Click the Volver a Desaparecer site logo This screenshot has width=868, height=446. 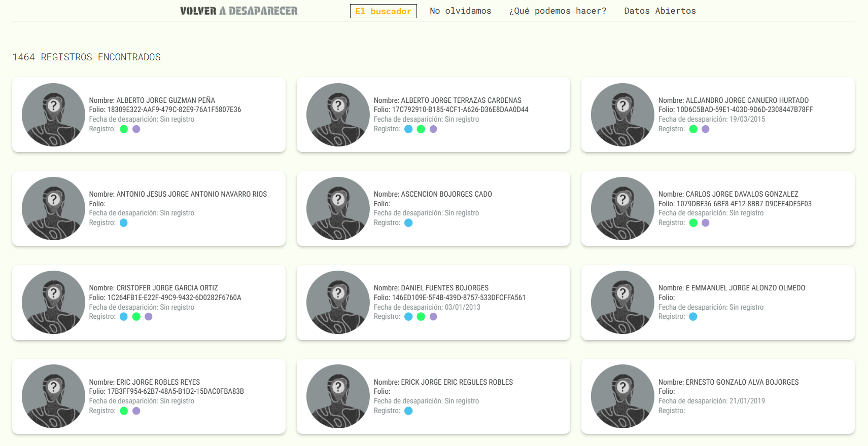pyautogui.click(x=238, y=11)
